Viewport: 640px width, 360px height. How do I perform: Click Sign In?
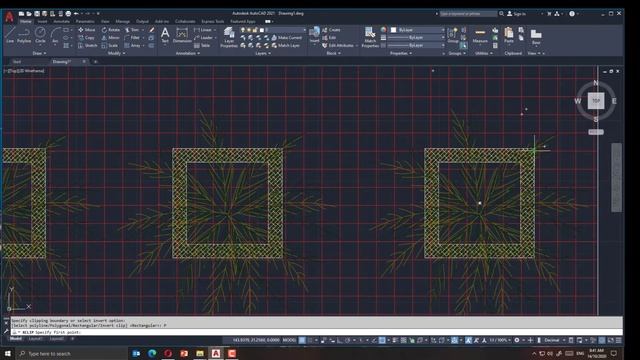click(516, 13)
